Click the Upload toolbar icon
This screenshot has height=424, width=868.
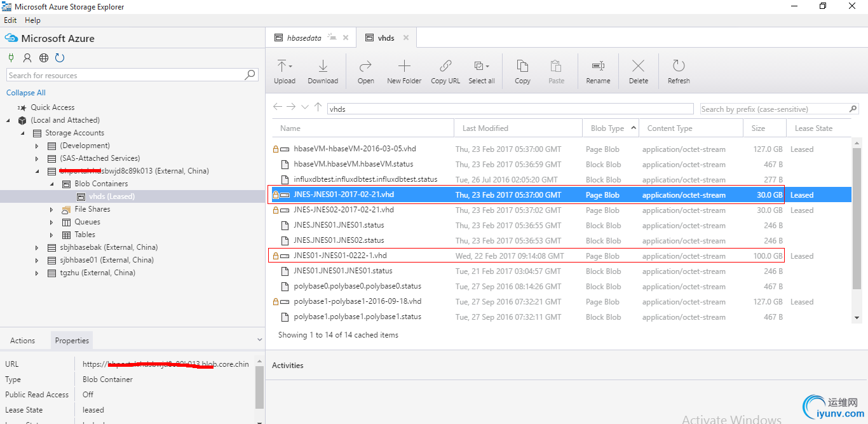[281, 65]
